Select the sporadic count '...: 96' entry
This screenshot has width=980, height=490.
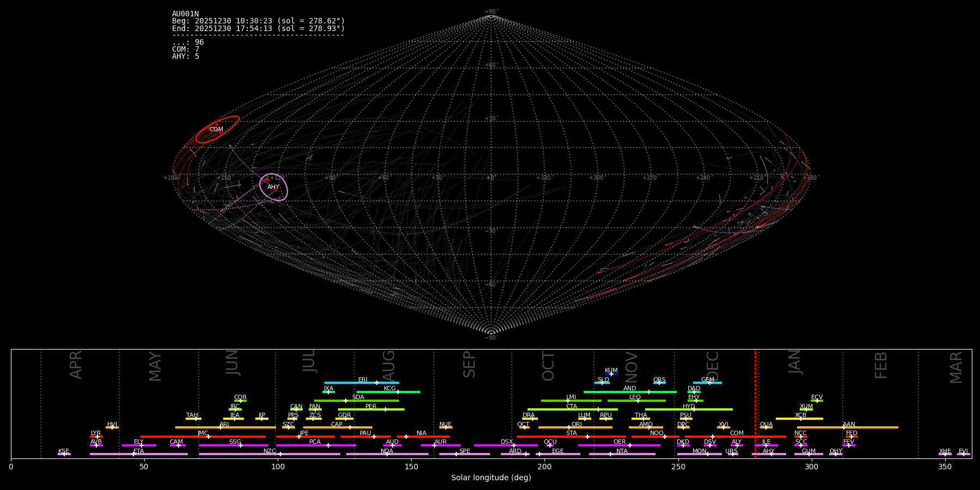coord(188,42)
